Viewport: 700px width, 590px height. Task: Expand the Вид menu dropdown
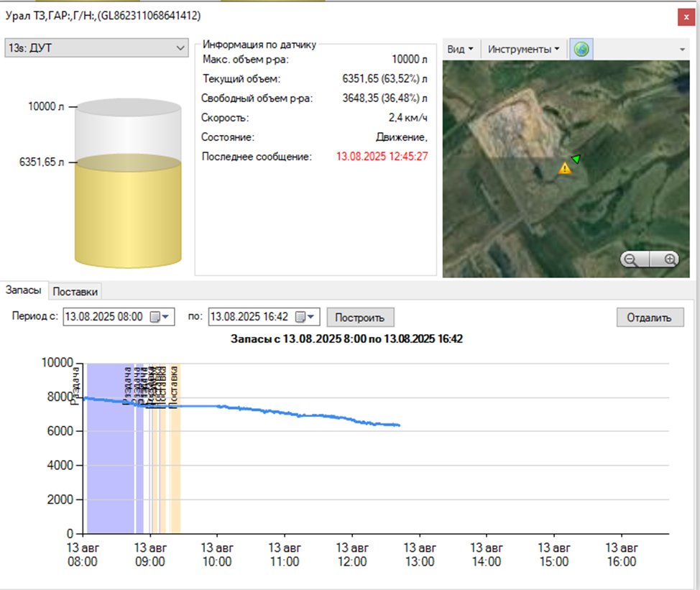460,50
